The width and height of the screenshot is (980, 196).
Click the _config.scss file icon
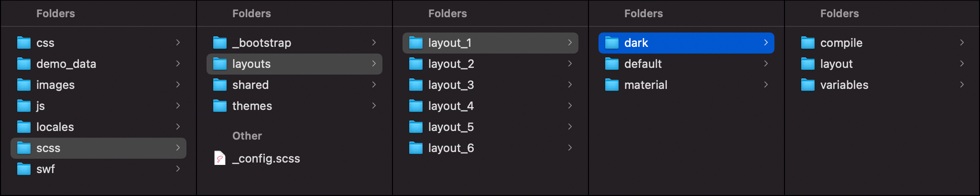[220, 158]
